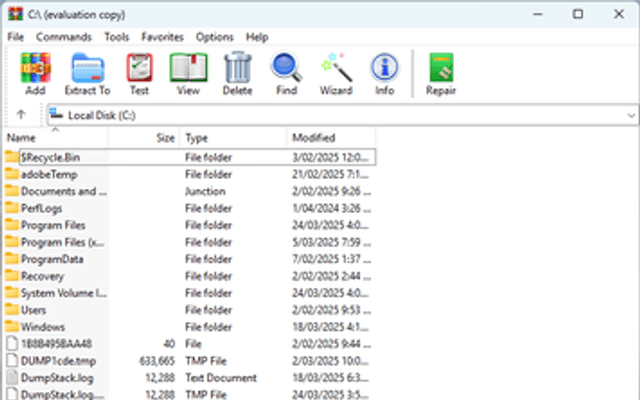Click the Users folder icon

click(x=12, y=309)
